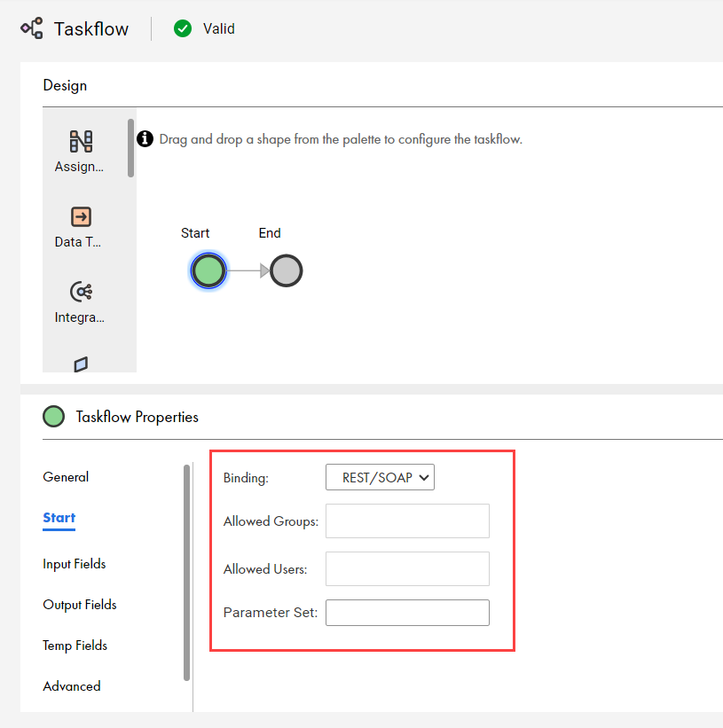The height and width of the screenshot is (728, 723).
Task: Click the Start label above the node
Action: coord(195,232)
